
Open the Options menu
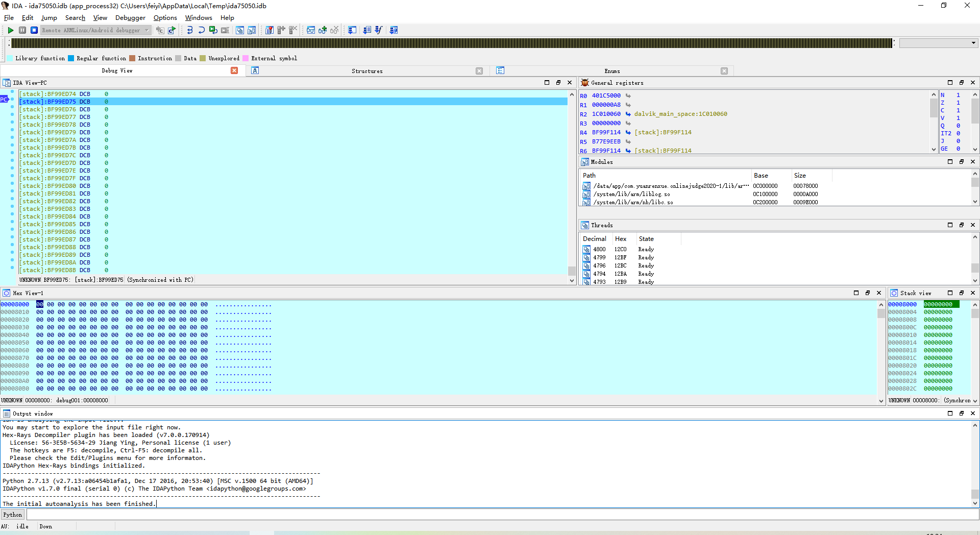(165, 18)
